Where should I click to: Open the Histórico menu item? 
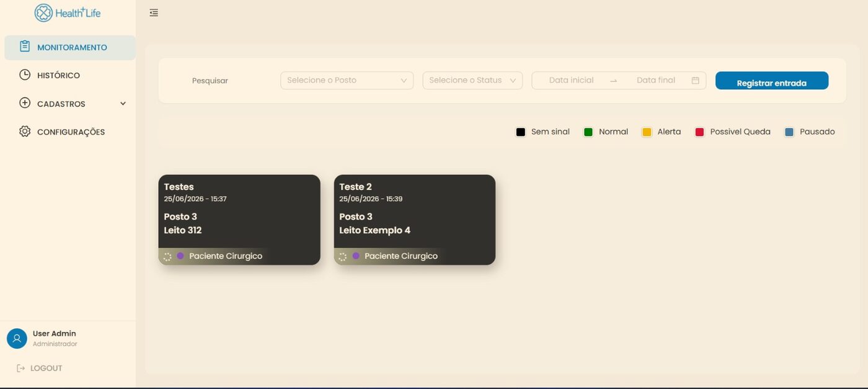pyautogui.click(x=70, y=75)
